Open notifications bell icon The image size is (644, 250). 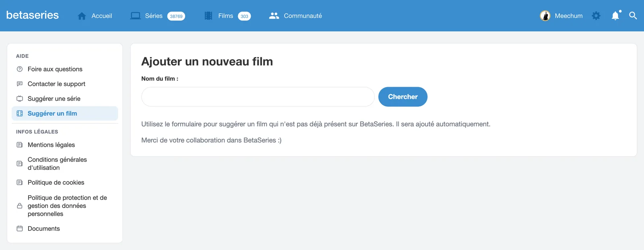tap(616, 15)
